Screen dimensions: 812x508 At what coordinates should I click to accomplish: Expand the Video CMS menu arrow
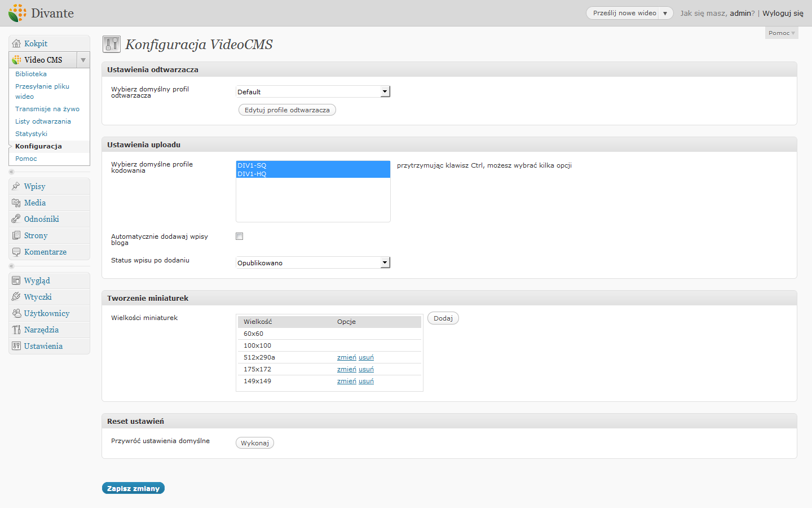click(x=83, y=60)
